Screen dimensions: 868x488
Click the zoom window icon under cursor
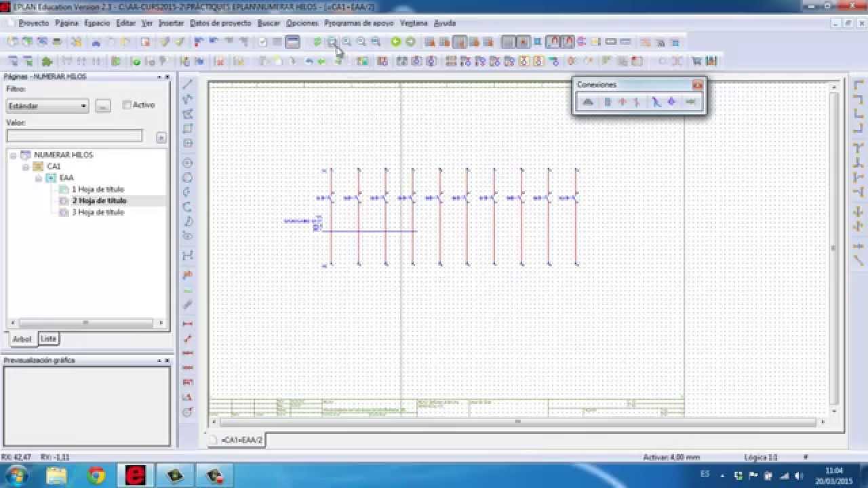tap(332, 42)
